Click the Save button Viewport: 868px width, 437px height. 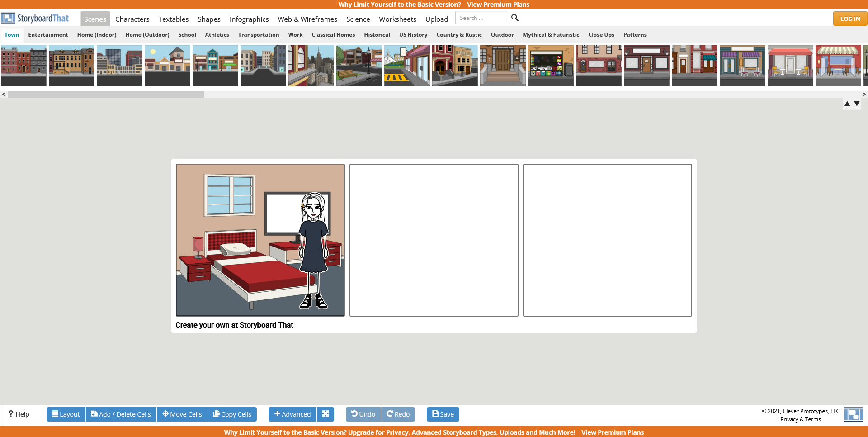[x=443, y=414]
